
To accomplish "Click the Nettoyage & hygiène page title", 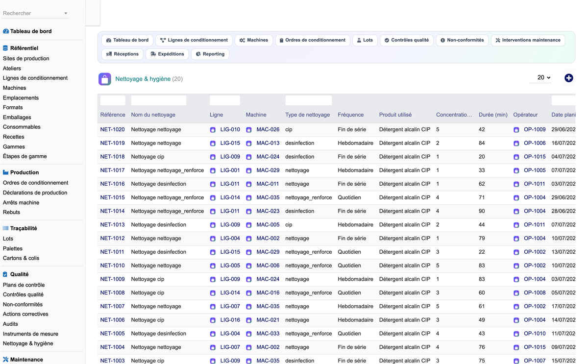I will (x=143, y=79).
